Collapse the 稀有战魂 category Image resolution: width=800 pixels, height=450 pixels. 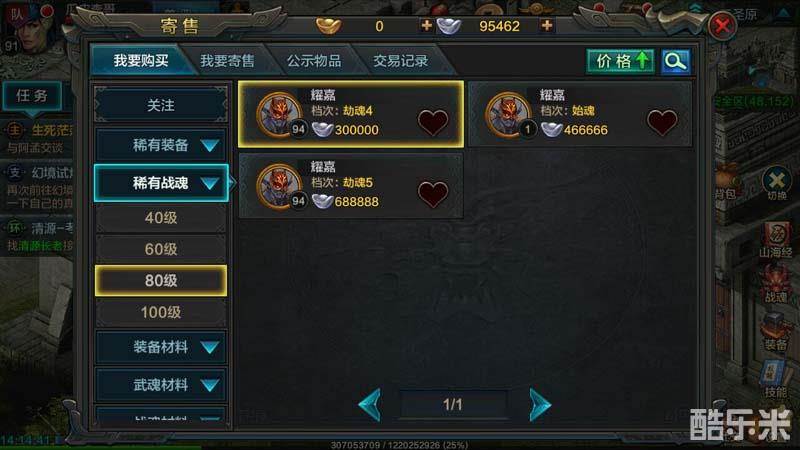click(161, 183)
